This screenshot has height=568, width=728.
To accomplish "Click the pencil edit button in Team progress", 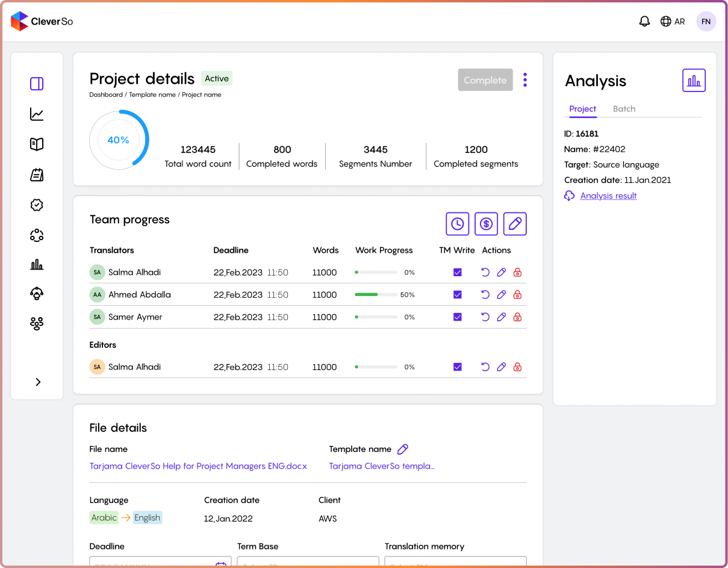I will tap(515, 224).
